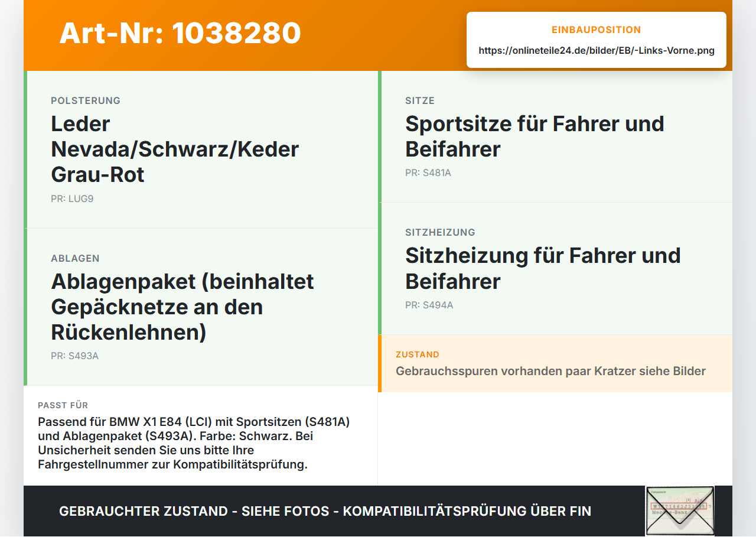Click the SITZHEIZUNG category label
The image size is (756, 537).
coord(440,233)
